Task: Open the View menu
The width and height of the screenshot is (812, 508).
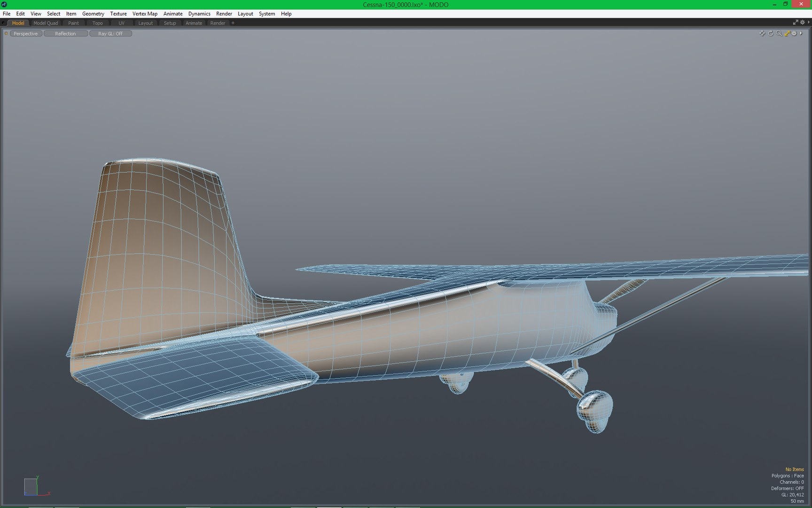Action: pyautogui.click(x=36, y=14)
